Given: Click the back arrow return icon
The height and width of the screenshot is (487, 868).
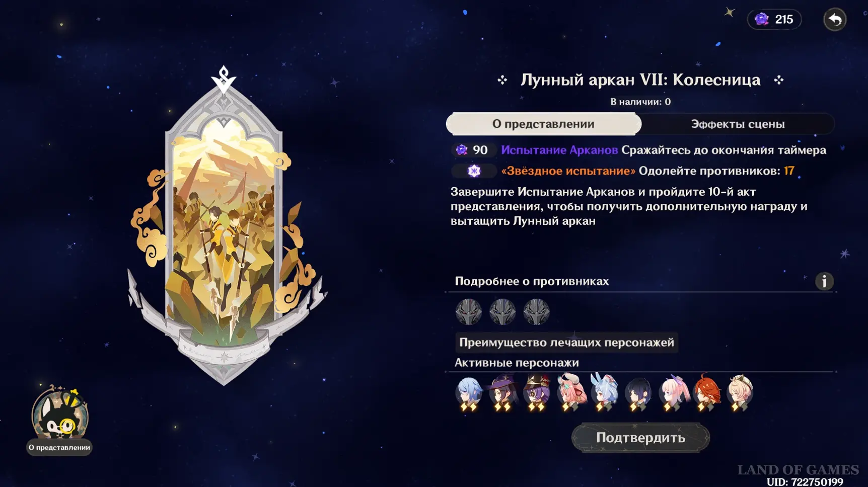Looking at the screenshot, I should 835,20.
